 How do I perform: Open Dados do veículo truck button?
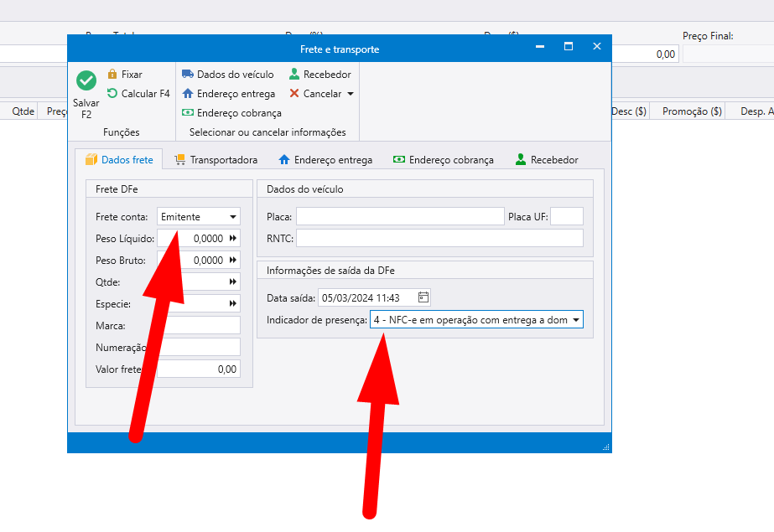[228, 75]
